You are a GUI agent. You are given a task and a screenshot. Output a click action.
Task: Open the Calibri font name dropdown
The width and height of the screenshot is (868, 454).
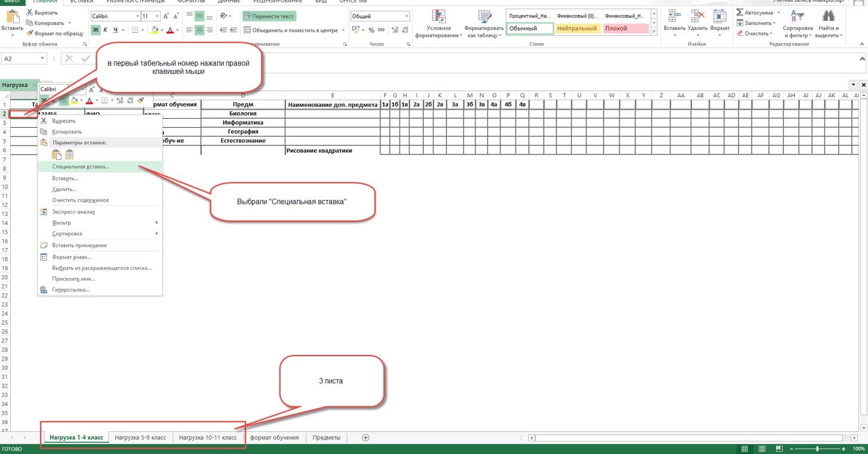click(137, 16)
